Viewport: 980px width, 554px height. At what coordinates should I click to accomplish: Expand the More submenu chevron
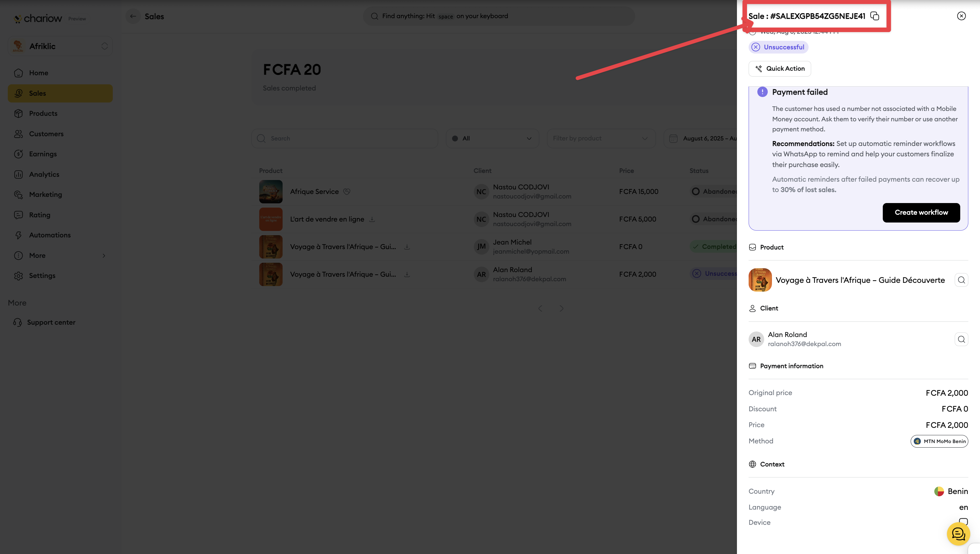pyautogui.click(x=104, y=256)
